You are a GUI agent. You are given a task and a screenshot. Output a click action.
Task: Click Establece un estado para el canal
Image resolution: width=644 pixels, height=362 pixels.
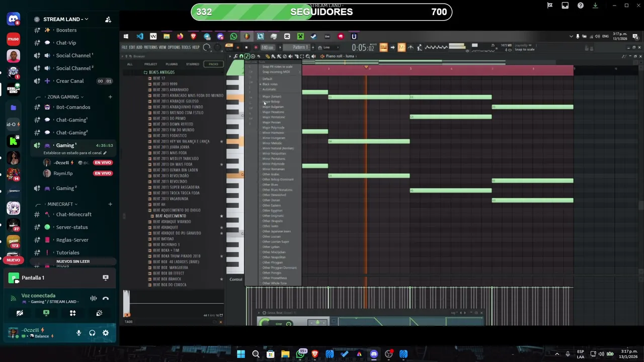tap(75, 153)
